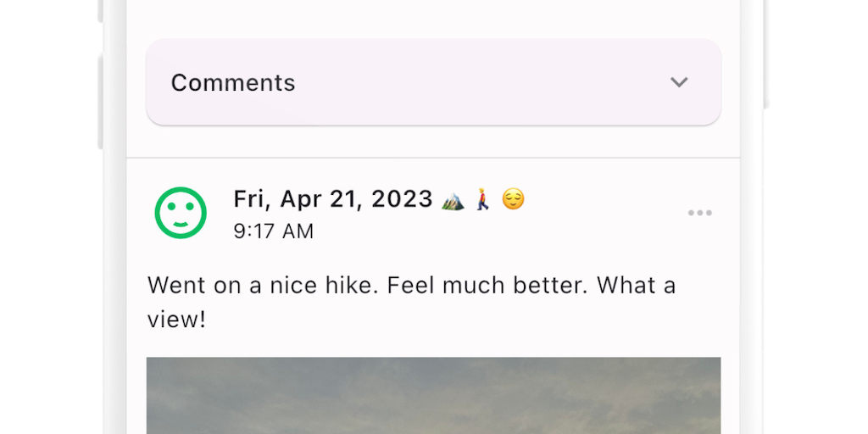Tap the mountain emoji beside the date

click(x=453, y=199)
